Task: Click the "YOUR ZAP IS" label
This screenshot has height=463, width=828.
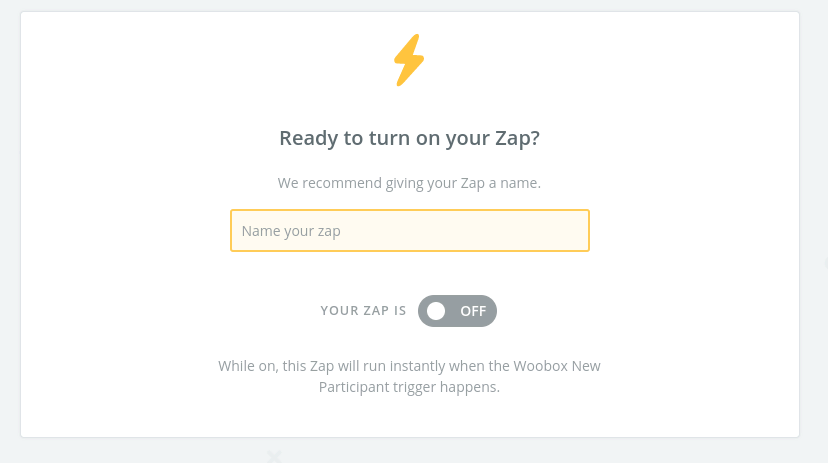Action: pyautogui.click(x=363, y=311)
